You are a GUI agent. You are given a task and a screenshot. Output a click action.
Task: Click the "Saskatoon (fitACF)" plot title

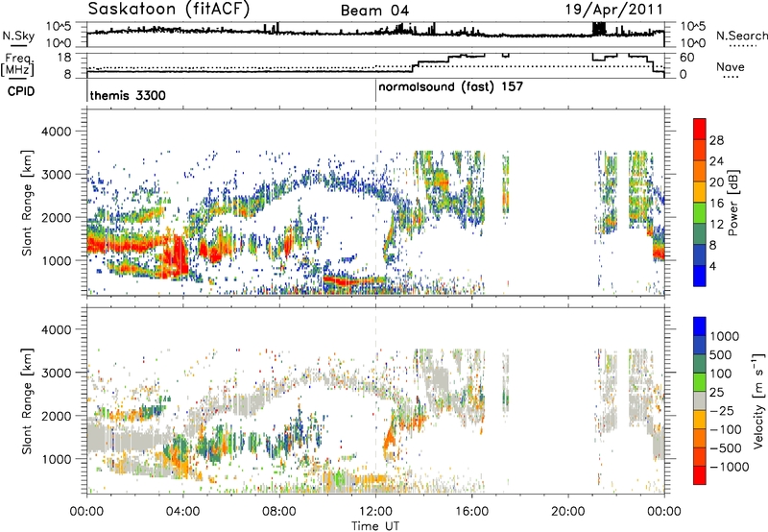coord(169,9)
